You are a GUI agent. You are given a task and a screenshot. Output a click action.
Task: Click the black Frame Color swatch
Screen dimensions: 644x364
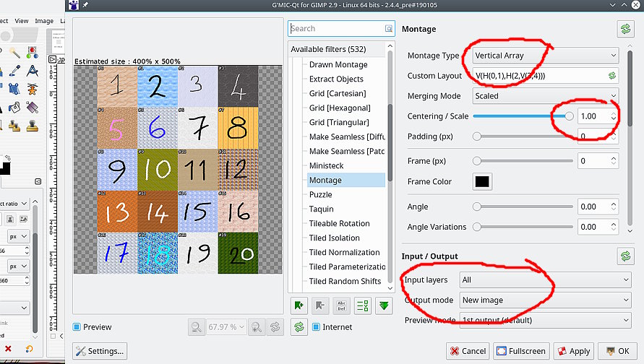[x=481, y=181]
